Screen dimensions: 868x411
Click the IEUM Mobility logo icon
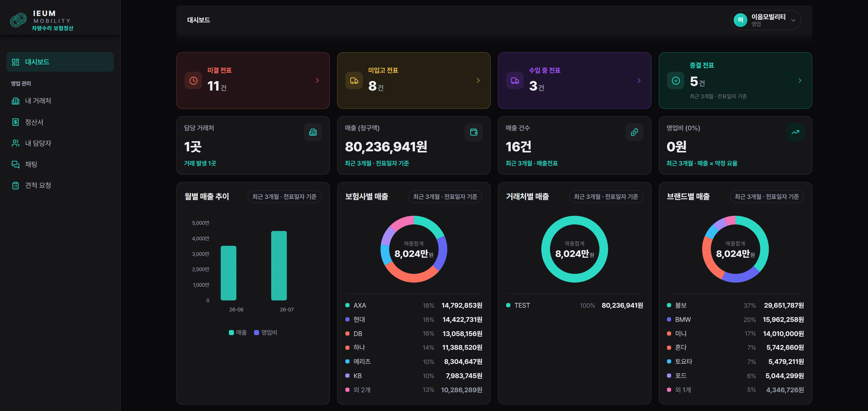coord(18,20)
